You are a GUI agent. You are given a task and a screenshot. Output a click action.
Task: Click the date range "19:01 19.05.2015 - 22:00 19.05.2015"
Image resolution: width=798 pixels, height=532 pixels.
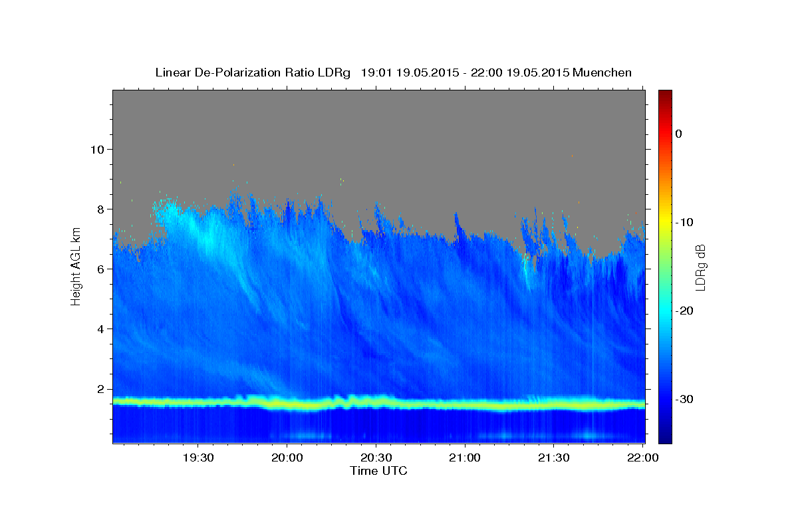(464, 72)
